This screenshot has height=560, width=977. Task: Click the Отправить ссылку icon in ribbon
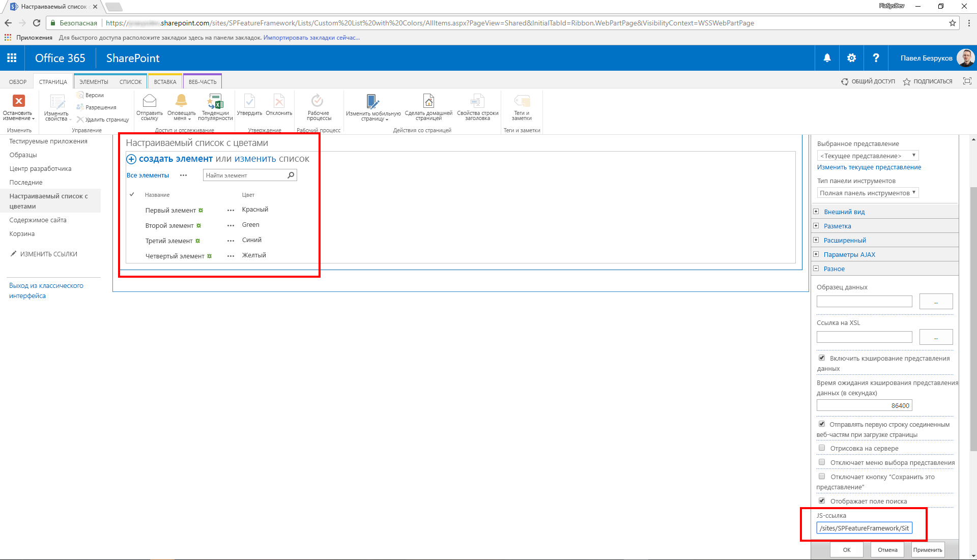coord(148,105)
